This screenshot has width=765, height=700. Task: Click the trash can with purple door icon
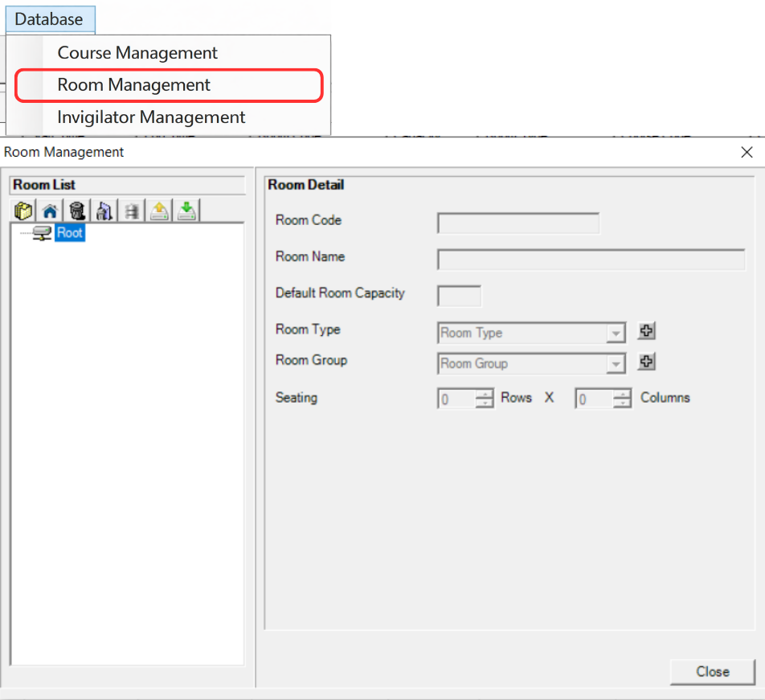click(104, 211)
